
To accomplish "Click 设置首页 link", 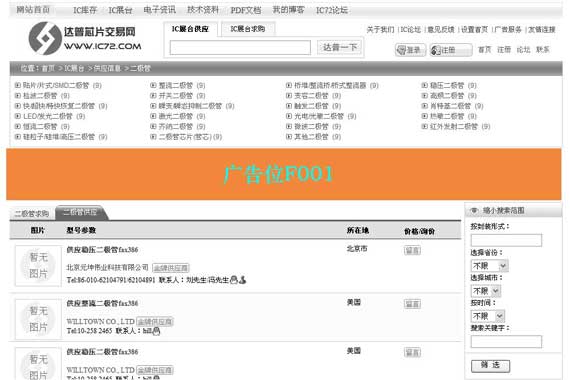I will pyautogui.click(x=474, y=29).
